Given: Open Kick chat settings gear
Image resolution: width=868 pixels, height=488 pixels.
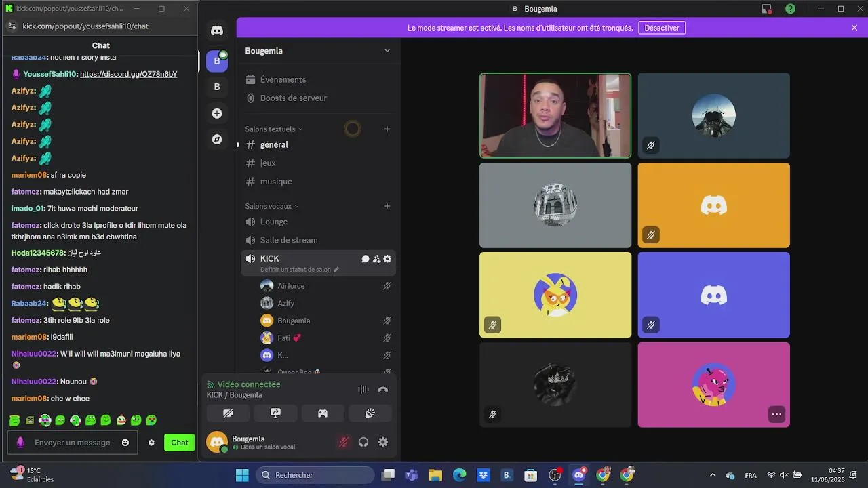Looking at the screenshot, I should click(x=151, y=443).
